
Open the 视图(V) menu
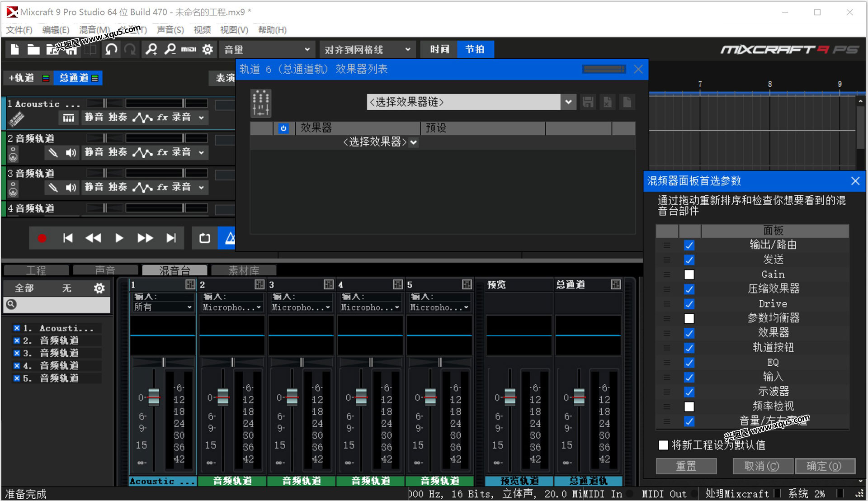tap(234, 30)
